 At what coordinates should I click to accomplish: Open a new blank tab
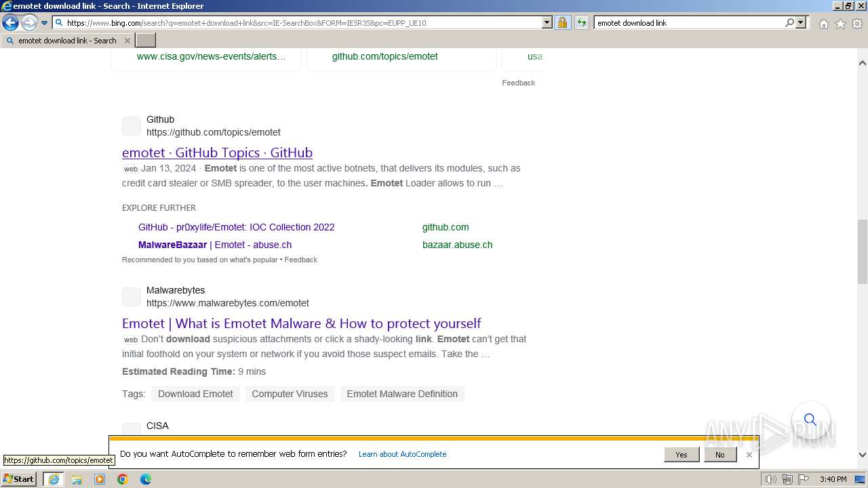point(146,41)
